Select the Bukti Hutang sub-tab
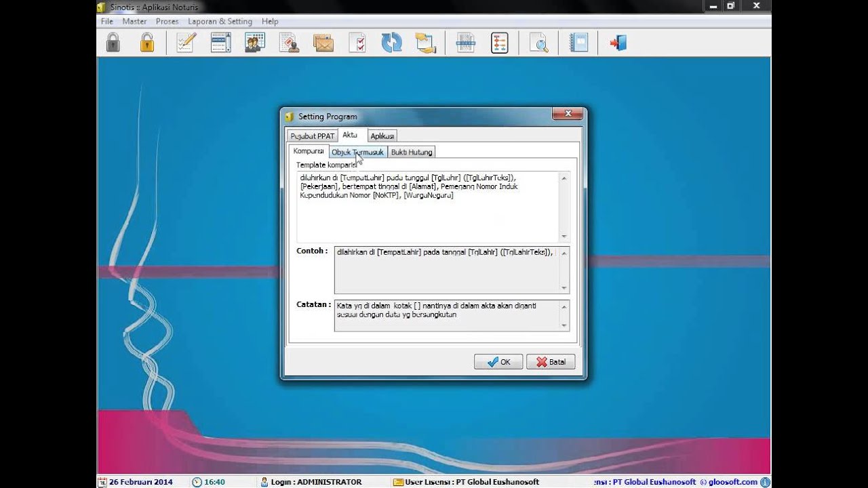The height and width of the screenshot is (488, 868). [411, 152]
